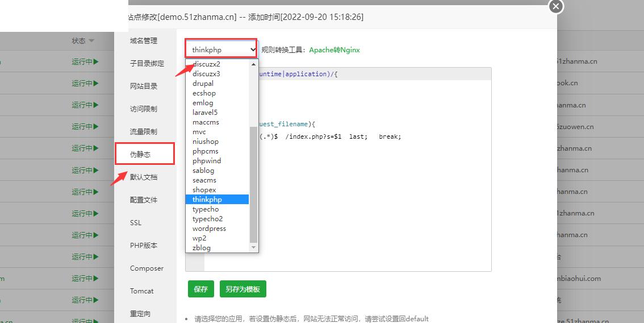This screenshot has width=644, height=323.
Task: Go to the PHP版本 tab
Action: pyautogui.click(x=144, y=246)
